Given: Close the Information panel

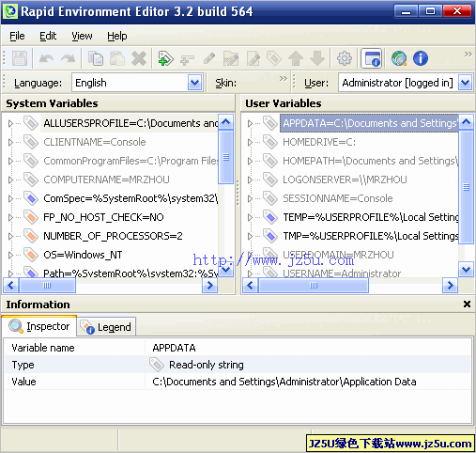Looking at the screenshot, I should 467,304.
